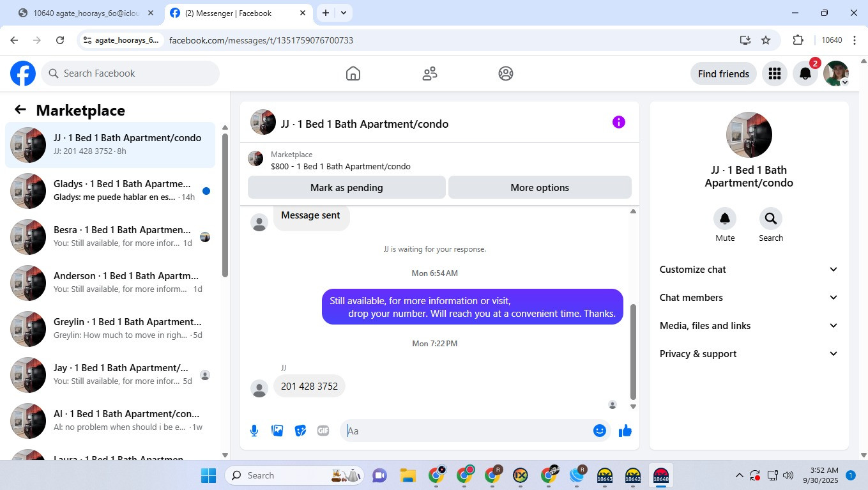The image size is (868, 490).
Task: Open the emoji picker smiley
Action: point(599,431)
